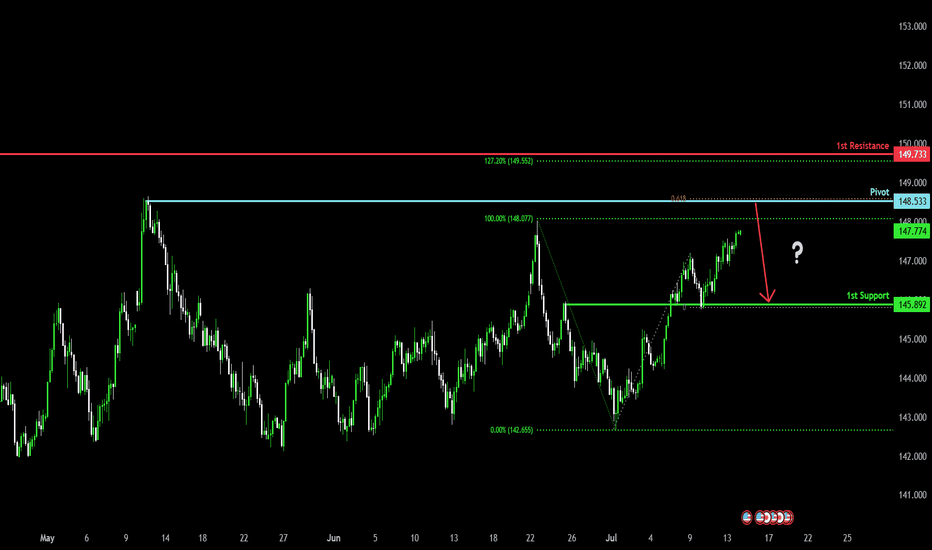Click 144.000 on the price axis
This screenshot has height=550, width=932.
click(x=912, y=378)
